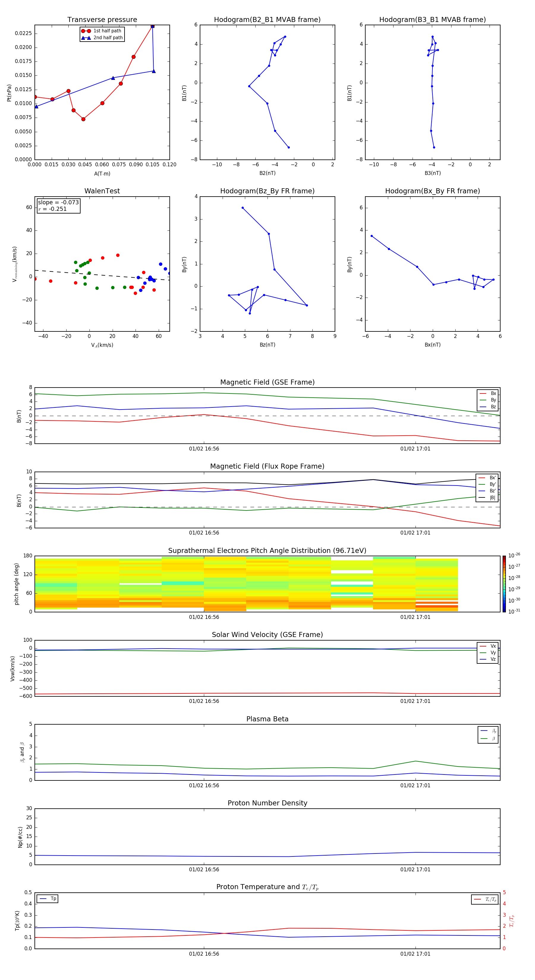Click the "Proton Number Density" title
535x980 pixels.
pos(267,803)
